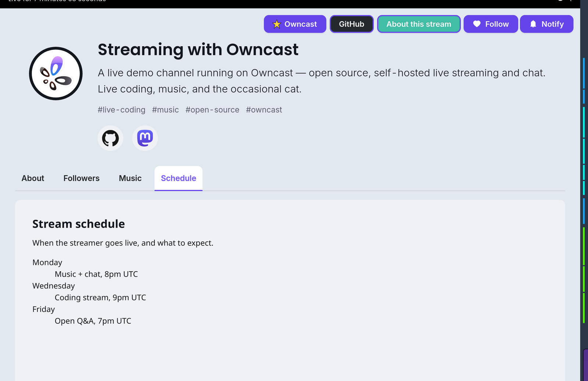Click the Stream schedule heading
This screenshot has width=588, height=381.
(79, 224)
